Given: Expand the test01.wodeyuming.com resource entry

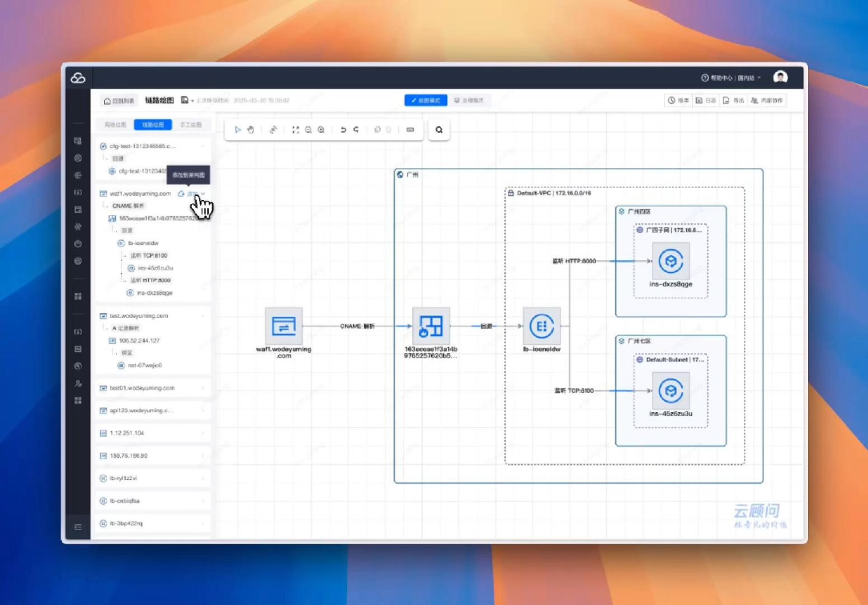Looking at the screenshot, I should (152, 388).
